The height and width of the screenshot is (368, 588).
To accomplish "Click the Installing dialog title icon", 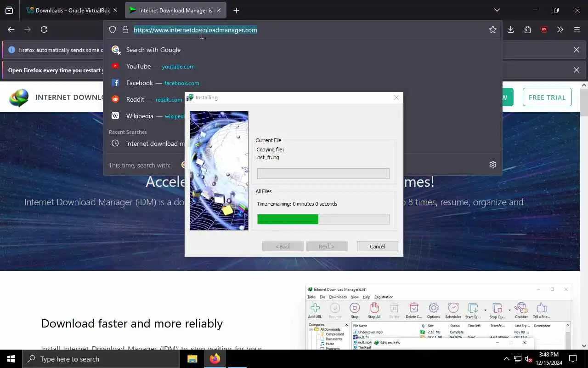I will tap(190, 98).
